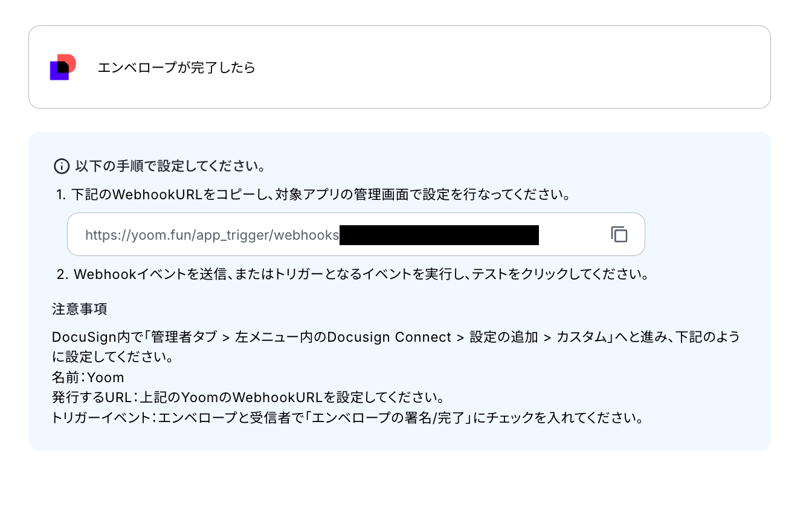Click the トリガーイベント instruction line
812x512 pixels.
point(347,418)
